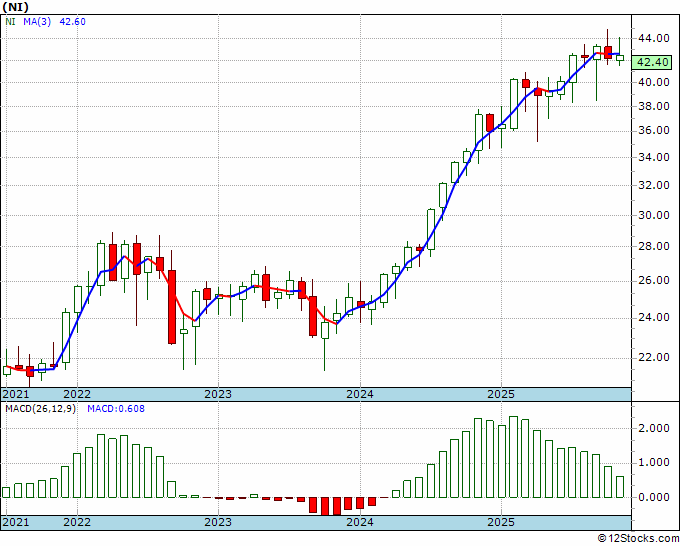Image resolution: width=680 pixels, height=546 pixels.
Task: Click 2023 on the MACD timeline
Action: click(218, 522)
